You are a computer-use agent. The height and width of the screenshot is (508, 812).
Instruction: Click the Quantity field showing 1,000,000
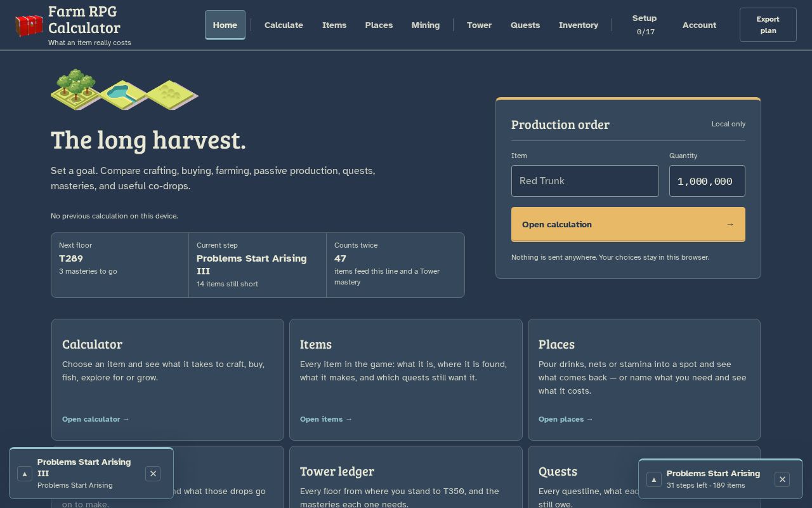(x=707, y=181)
